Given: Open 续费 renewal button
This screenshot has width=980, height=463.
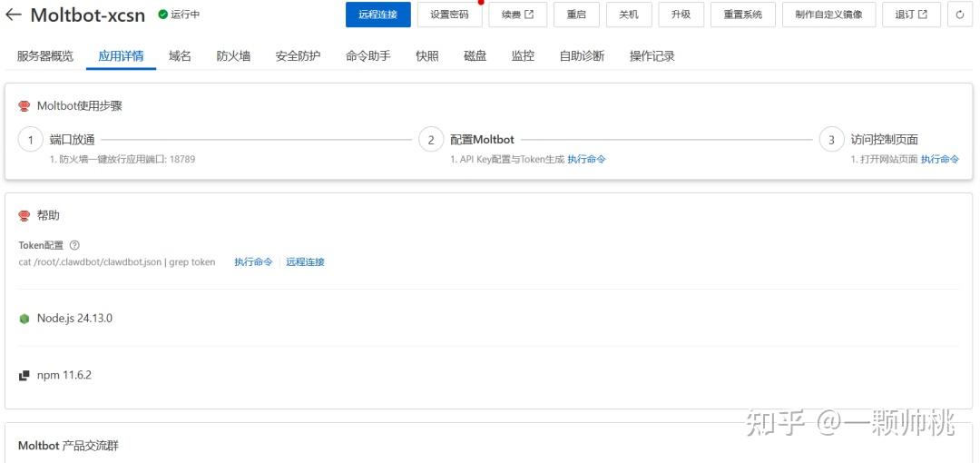Looking at the screenshot, I should pos(517,15).
